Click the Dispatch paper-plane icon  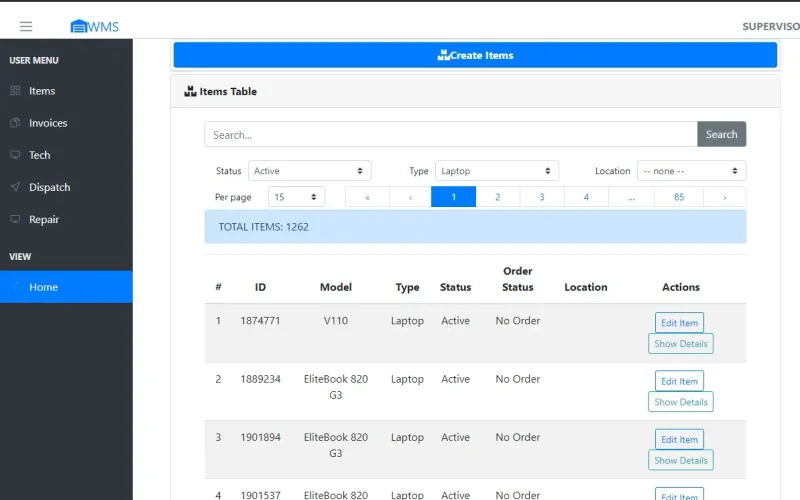tap(15, 187)
